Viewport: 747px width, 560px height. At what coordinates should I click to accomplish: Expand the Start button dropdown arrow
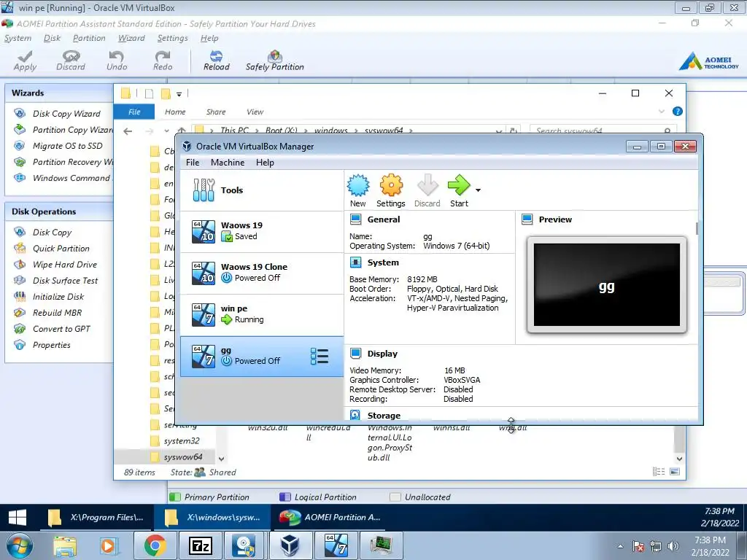(478, 190)
